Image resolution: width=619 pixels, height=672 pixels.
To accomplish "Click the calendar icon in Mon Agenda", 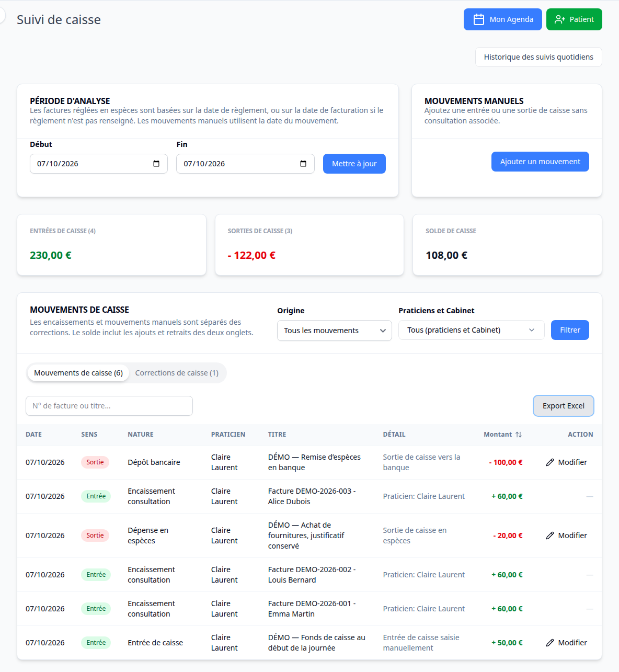I will [x=478, y=19].
